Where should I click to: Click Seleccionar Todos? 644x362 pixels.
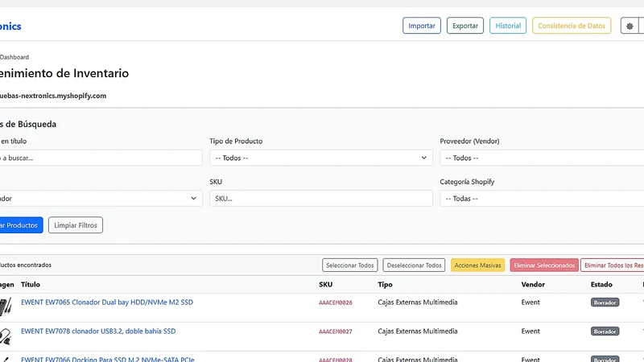click(x=350, y=265)
